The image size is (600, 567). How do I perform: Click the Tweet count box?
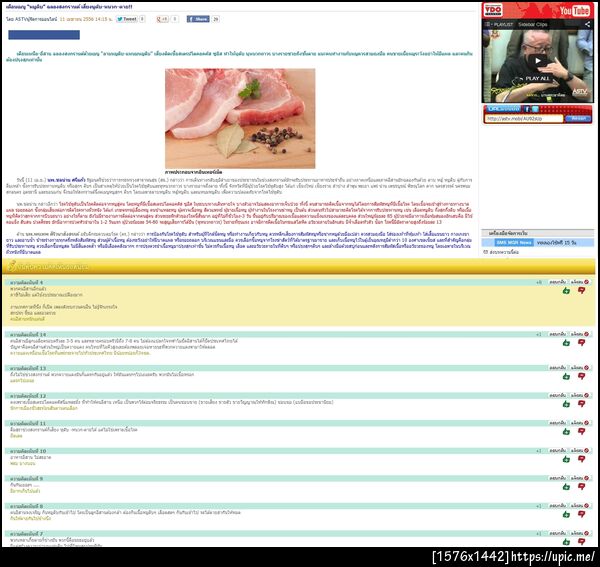click(142, 19)
